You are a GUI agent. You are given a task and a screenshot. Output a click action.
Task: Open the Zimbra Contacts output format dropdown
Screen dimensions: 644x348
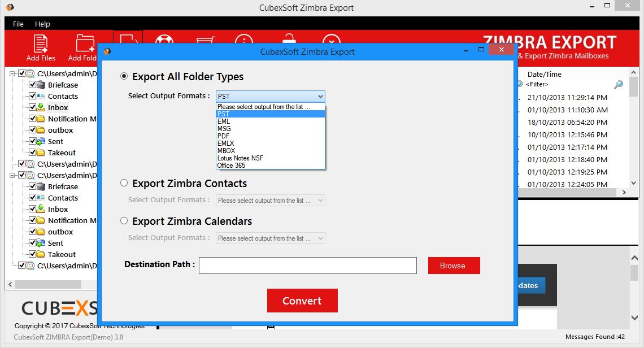point(270,201)
